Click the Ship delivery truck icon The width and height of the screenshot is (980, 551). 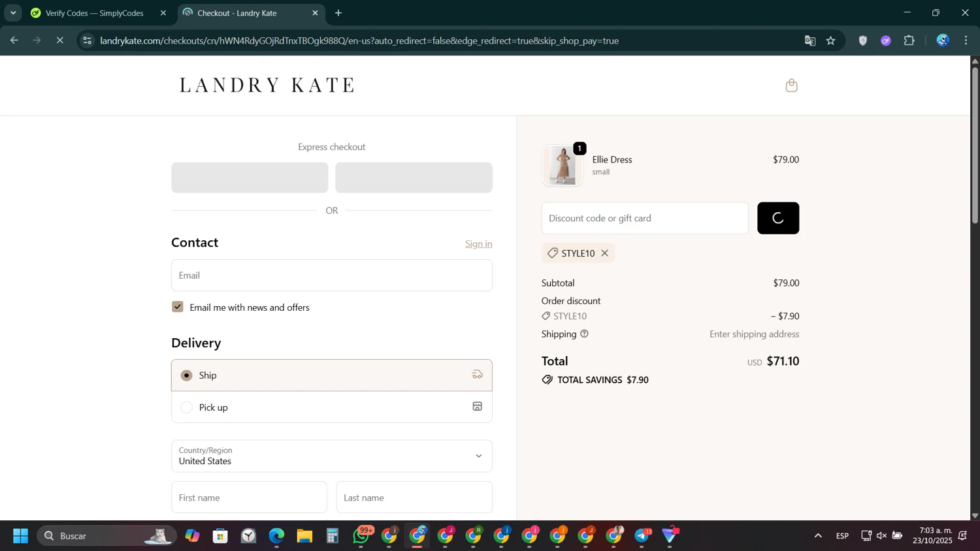[478, 375]
